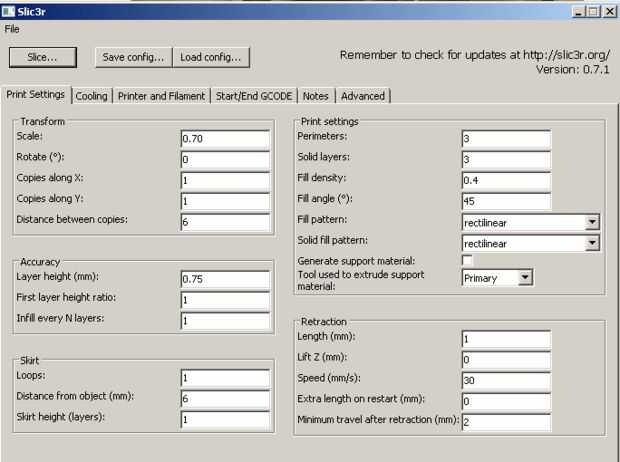
Task: Click the Perimeters input field
Action: (506, 139)
